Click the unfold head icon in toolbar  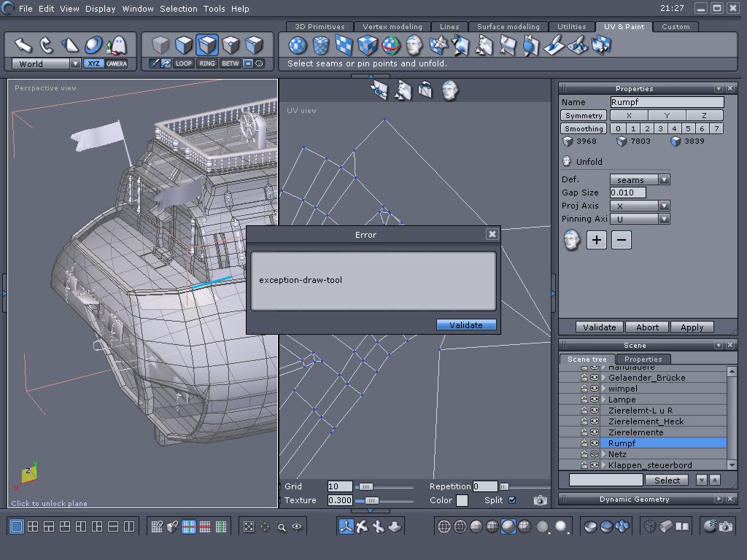tap(414, 45)
